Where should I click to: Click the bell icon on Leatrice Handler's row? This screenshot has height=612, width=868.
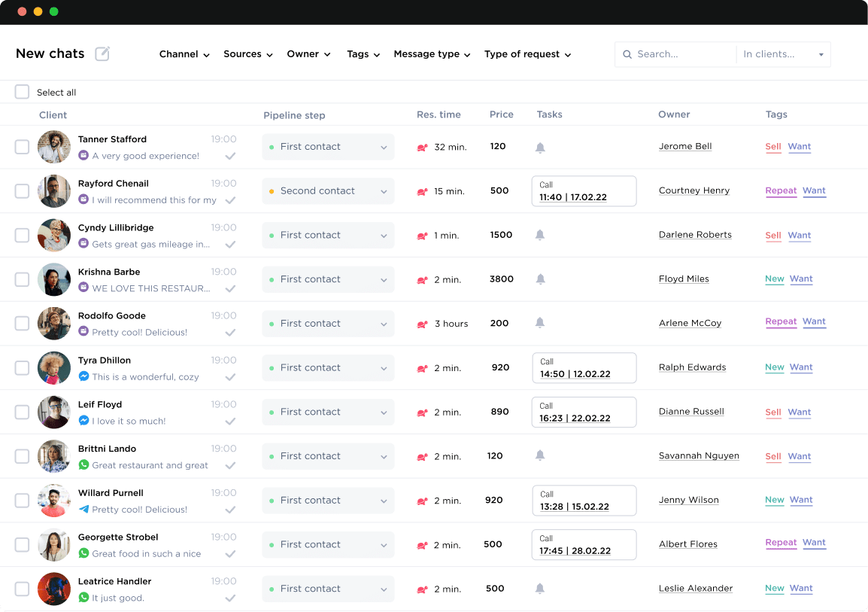540,589
